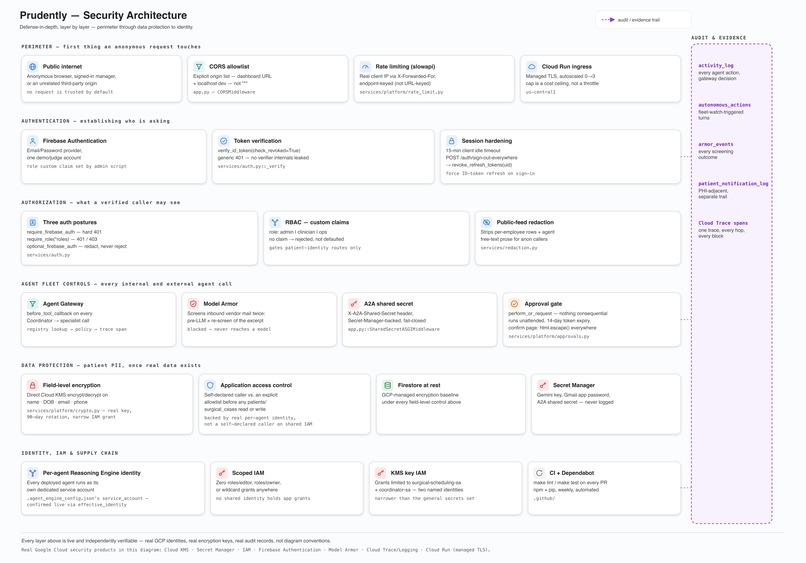Click the services/auth.py::_verify text
The width and height of the screenshot is (806, 563).
251,166
